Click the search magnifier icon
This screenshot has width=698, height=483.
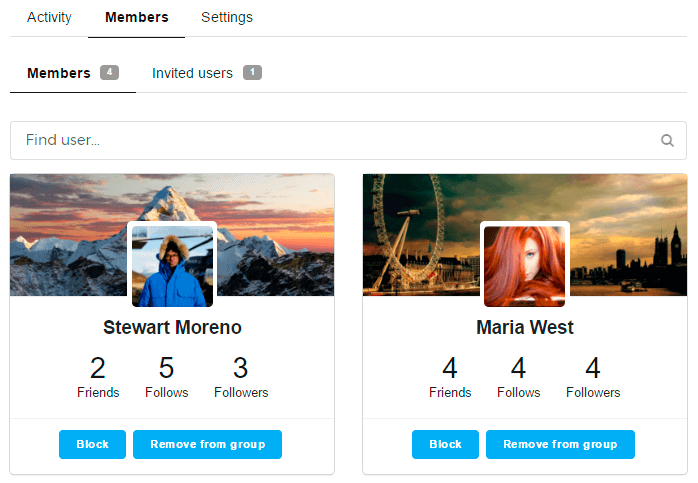[x=667, y=141]
